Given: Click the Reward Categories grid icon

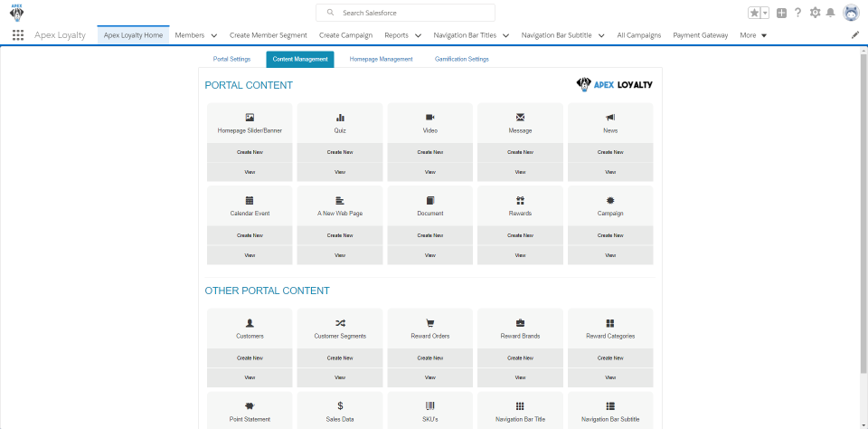Looking at the screenshot, I should 610,323.
